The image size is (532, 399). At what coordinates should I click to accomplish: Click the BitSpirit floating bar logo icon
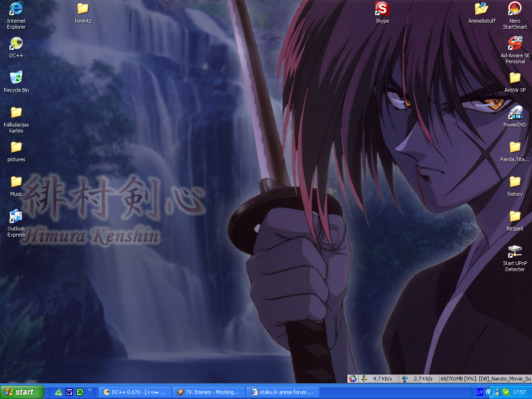pyautogui.click(x=353, y=379)
